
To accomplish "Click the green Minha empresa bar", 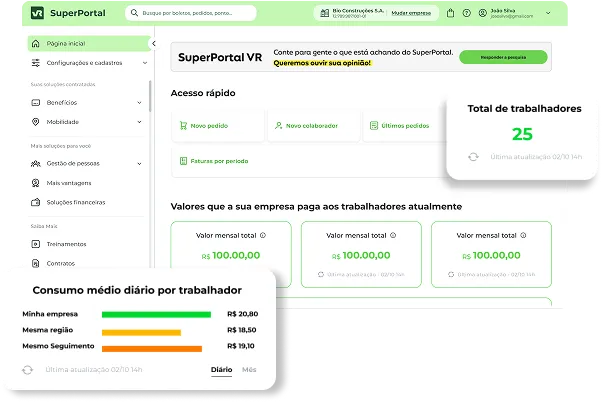I will pyautogui.click(x=156, y=315).
